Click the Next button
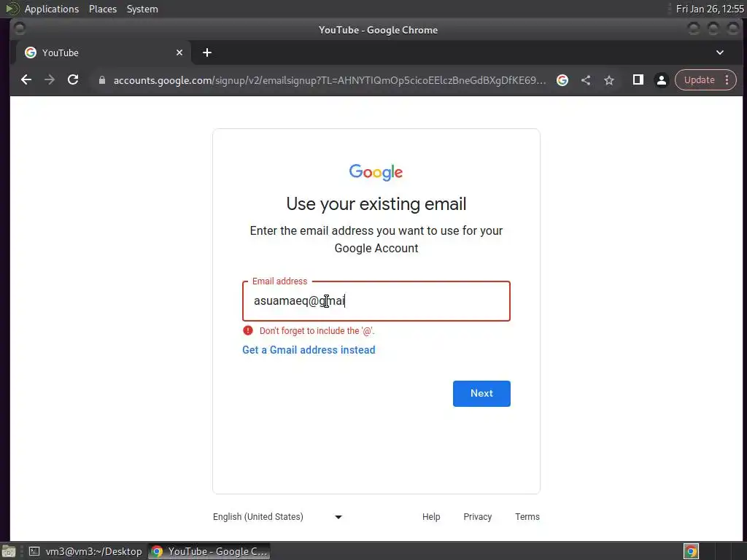 (481, 393)
